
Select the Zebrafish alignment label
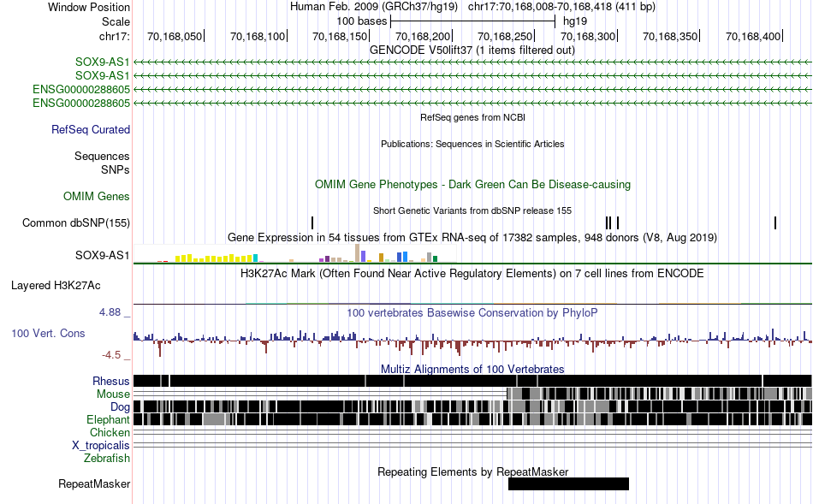coord(107,459)
